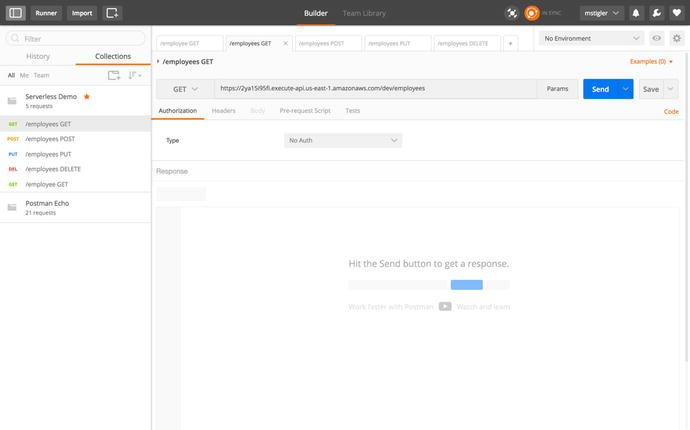The image size is (690, 430).
Task: Open a new window using the plus-window icon
Action: [x=112, y=13]
